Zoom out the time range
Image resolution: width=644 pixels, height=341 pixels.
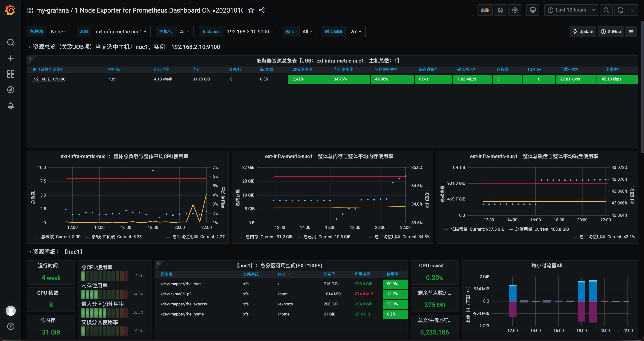tap(606, 10)
